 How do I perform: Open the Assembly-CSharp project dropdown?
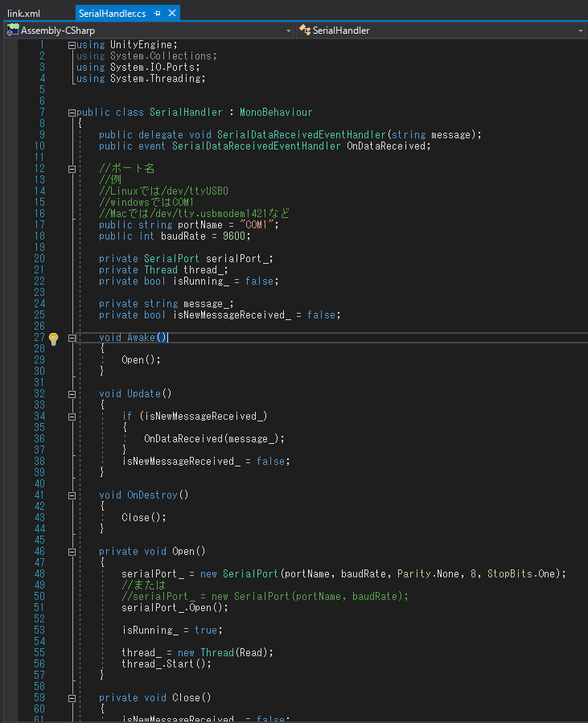click(x=289, y=31)
